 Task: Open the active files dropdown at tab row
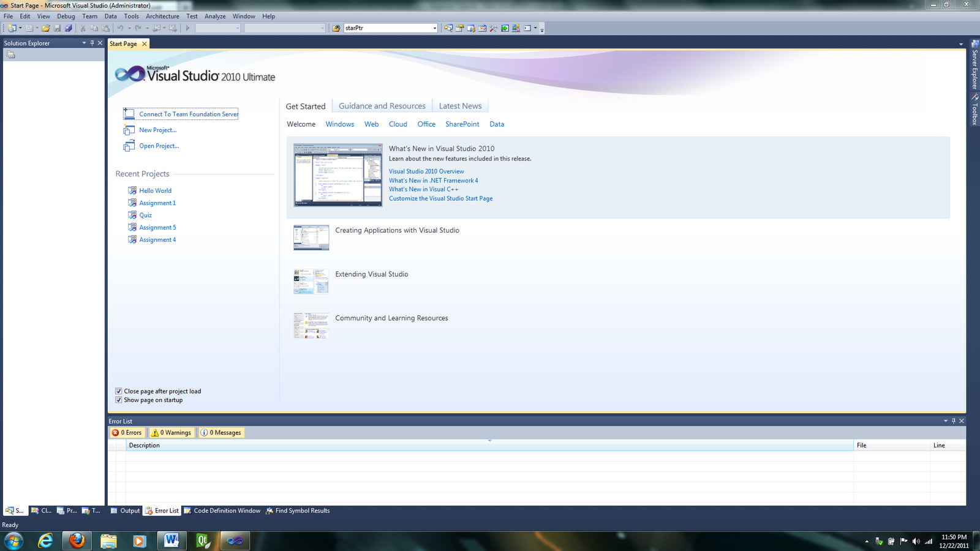961,44
